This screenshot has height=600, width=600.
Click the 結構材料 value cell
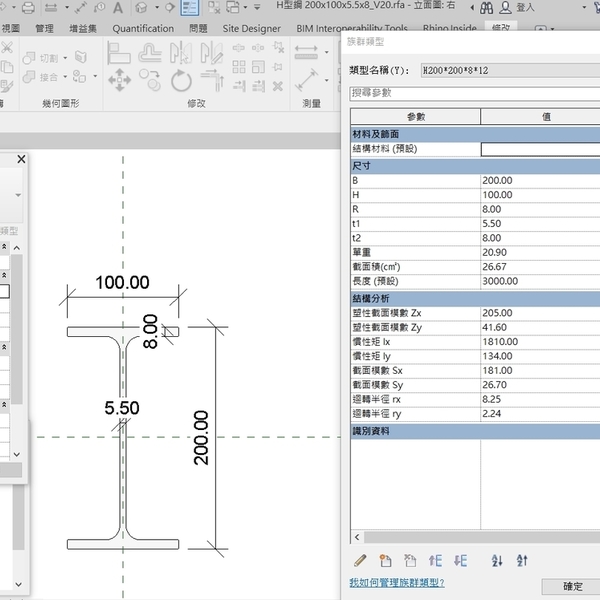[x=540, y=149]
